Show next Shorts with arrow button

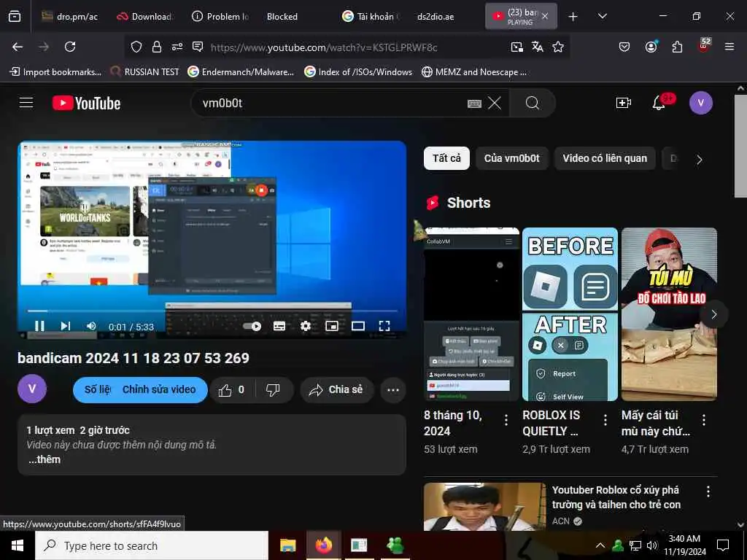(713, 314)
